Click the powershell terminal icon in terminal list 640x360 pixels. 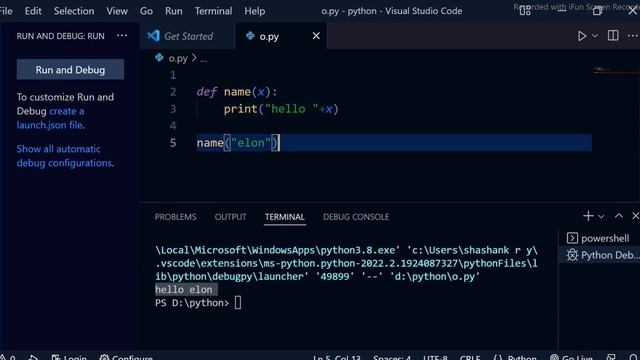click(572, 238)
